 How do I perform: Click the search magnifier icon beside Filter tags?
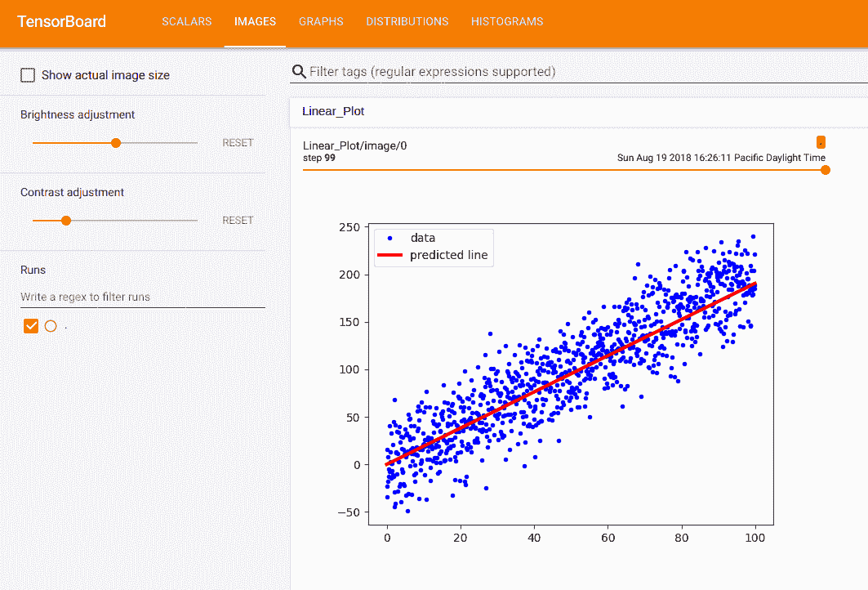point(300,72)
